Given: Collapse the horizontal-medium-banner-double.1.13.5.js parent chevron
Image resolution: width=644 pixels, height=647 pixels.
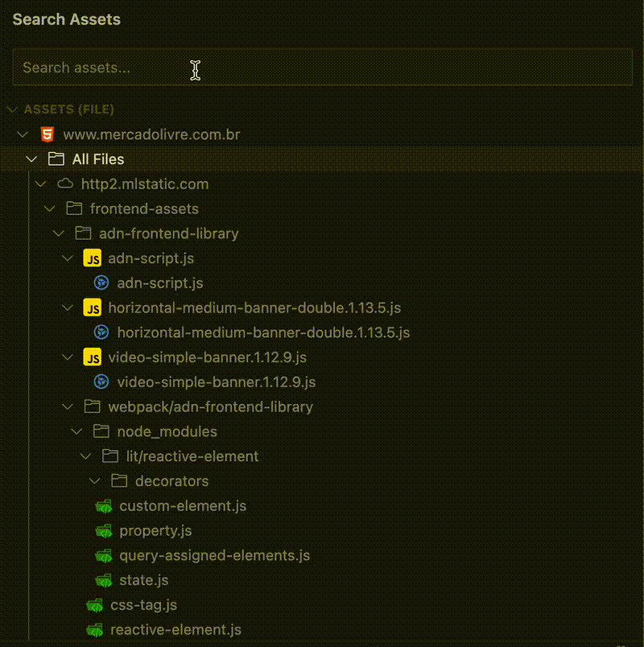Looking at the screenshot, I should pyautogui.click(x=68, y=308).
